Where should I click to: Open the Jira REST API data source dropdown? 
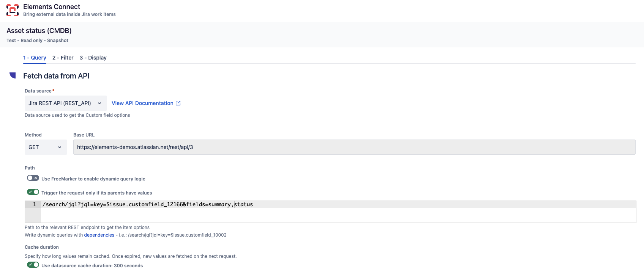(x=66, y=103)
